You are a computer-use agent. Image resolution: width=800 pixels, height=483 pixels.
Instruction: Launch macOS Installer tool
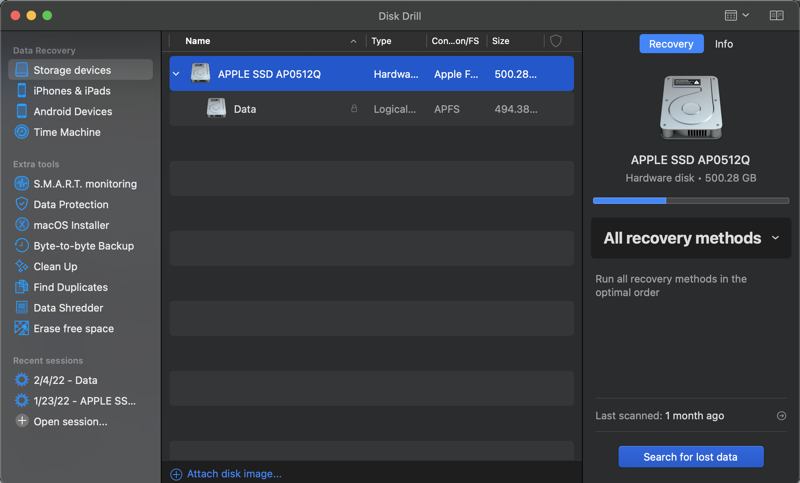pos(71,225)
